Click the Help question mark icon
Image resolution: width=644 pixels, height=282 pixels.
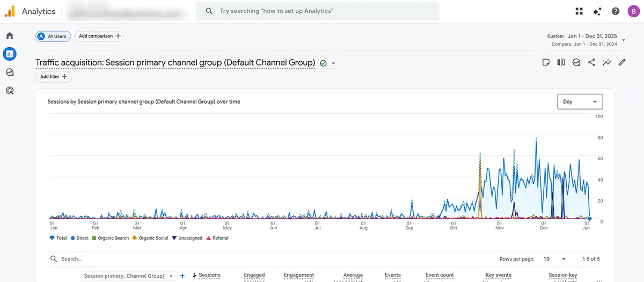(x=616, y=11)
